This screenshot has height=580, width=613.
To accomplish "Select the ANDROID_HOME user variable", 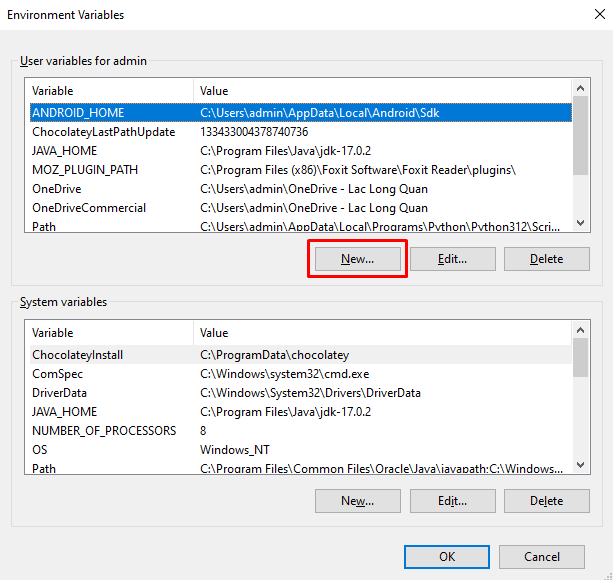I will [x=301, y=113].
